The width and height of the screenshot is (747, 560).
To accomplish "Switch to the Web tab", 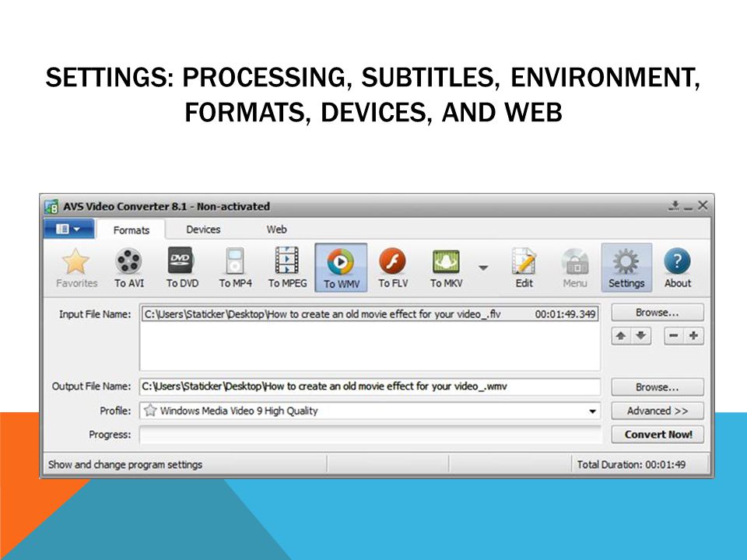I will click(x=276, y=229).
